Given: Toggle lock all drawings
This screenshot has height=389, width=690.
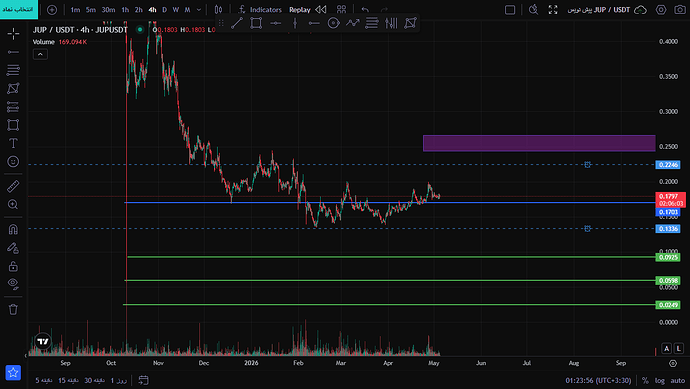Looking at the screenshot, I should tap(13, 266).
